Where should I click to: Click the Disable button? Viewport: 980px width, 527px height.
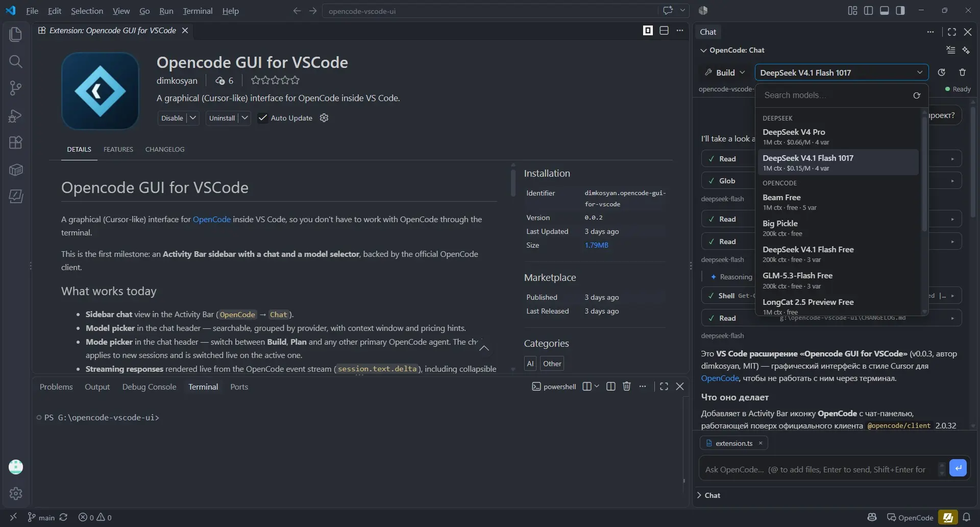pyautogui.click(x=172, y=118)
